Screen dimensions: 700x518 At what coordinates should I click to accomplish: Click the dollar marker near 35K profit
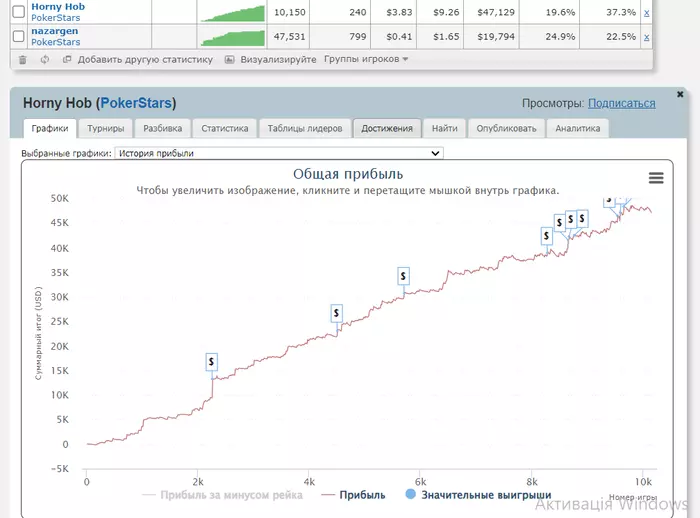pyautogui.click(x=404, y=276)
